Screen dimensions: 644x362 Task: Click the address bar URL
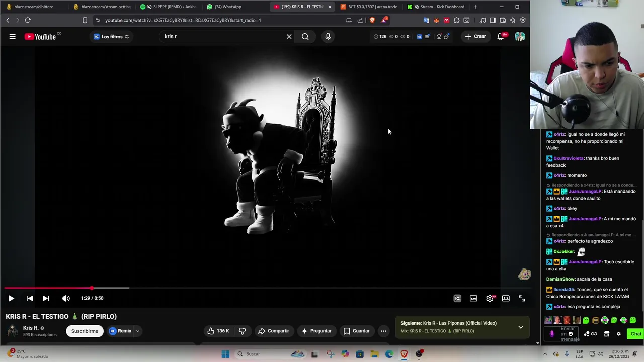point(183,20)
